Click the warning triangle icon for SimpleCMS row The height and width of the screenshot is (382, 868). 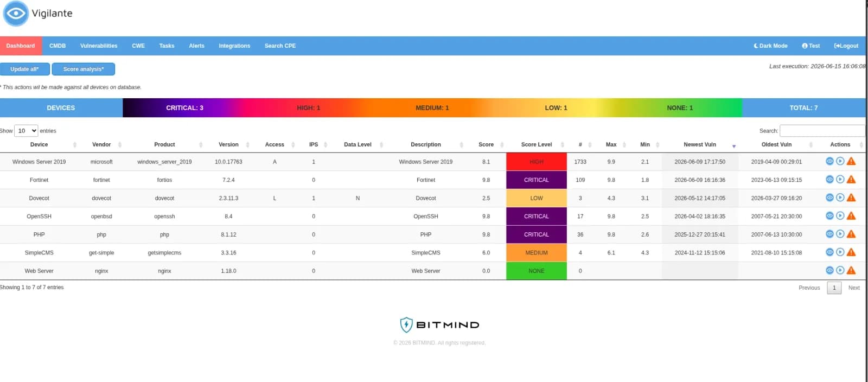pos(851,252)
